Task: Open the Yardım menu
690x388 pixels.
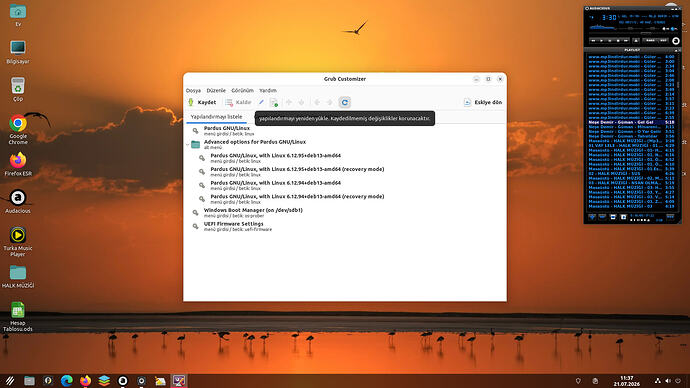Action: click(268, 90)
